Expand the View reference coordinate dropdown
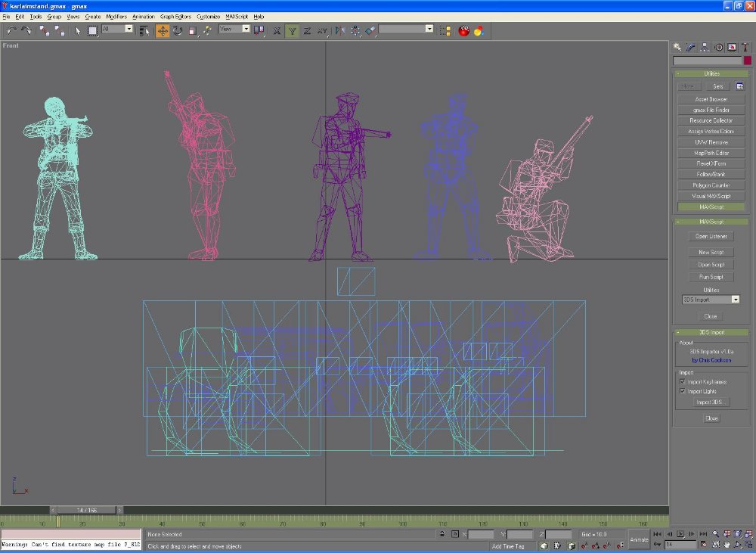 246,29
